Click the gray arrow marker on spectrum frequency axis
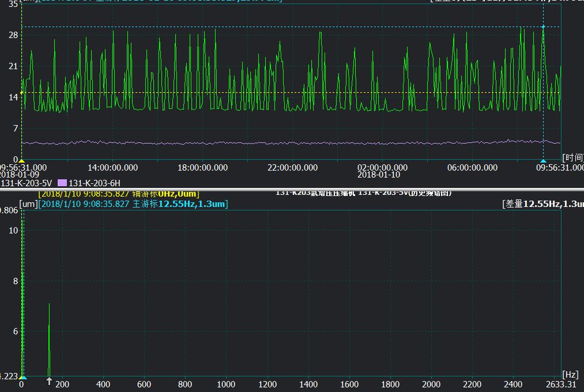The height and width of the screenshot is (392, 584). pyautogui.click(x=49, y=381)
